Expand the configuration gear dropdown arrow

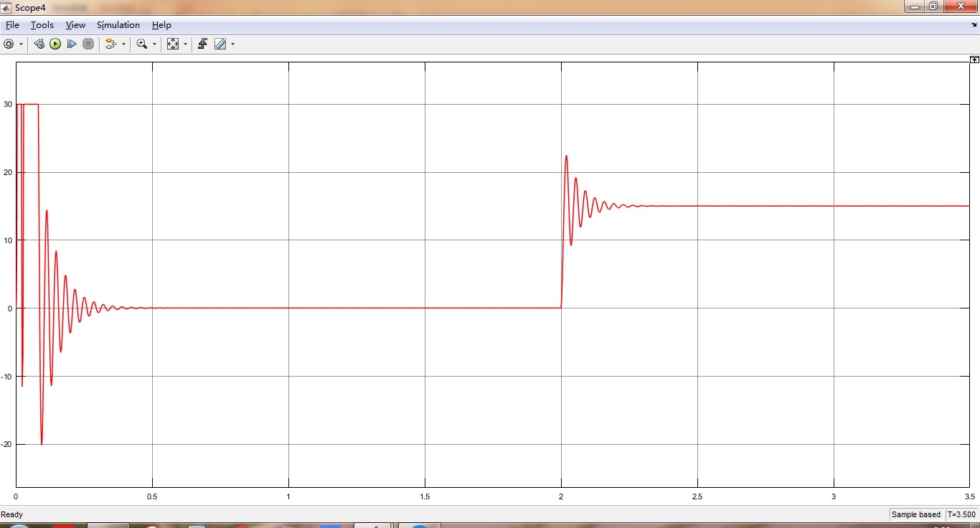(21, 44)
